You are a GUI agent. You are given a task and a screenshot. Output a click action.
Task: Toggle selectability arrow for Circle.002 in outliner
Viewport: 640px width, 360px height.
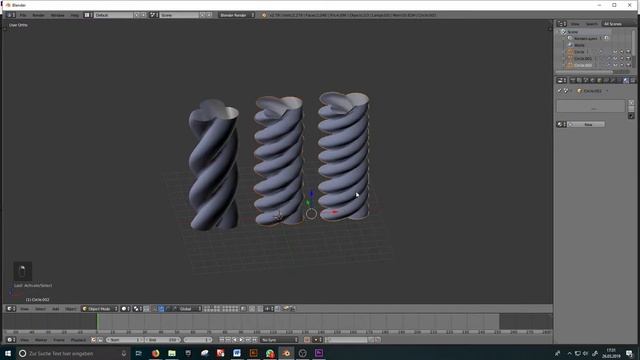[622, 65]
